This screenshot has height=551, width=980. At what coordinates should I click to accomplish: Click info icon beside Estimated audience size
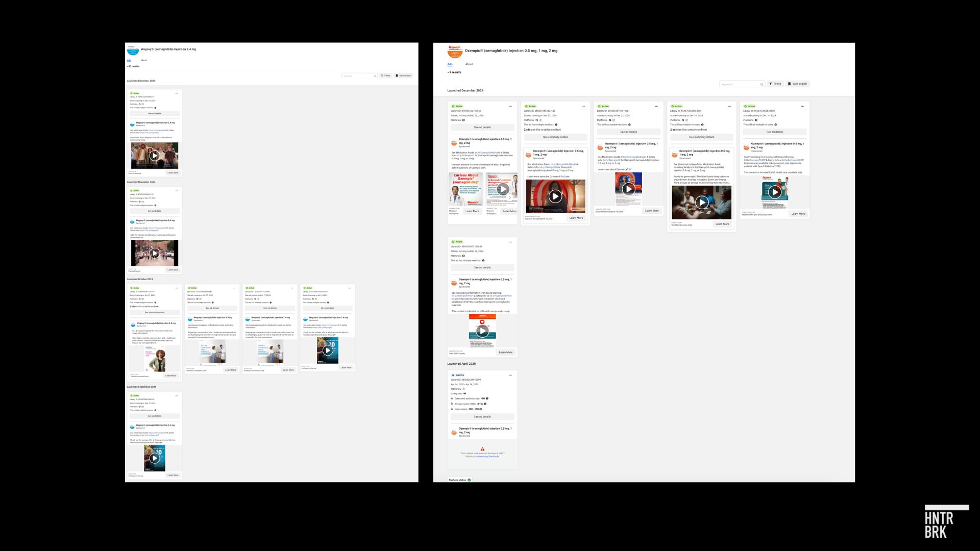[487, 398]
